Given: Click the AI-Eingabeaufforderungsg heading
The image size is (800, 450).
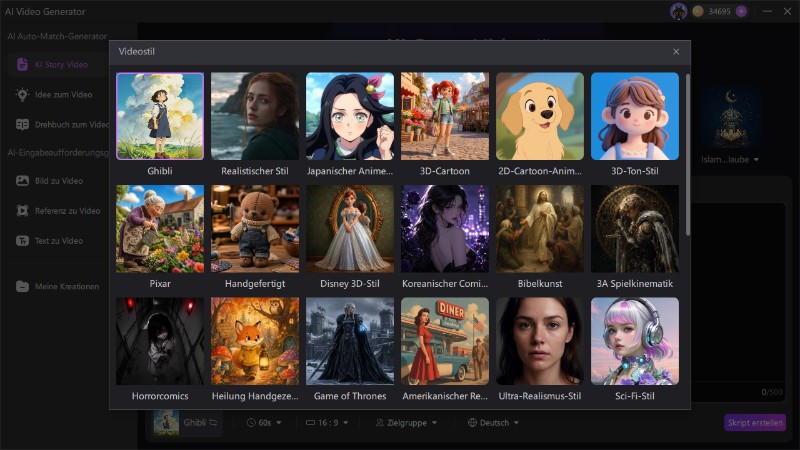Looking at the screenshot, I should tap(58, 153).
